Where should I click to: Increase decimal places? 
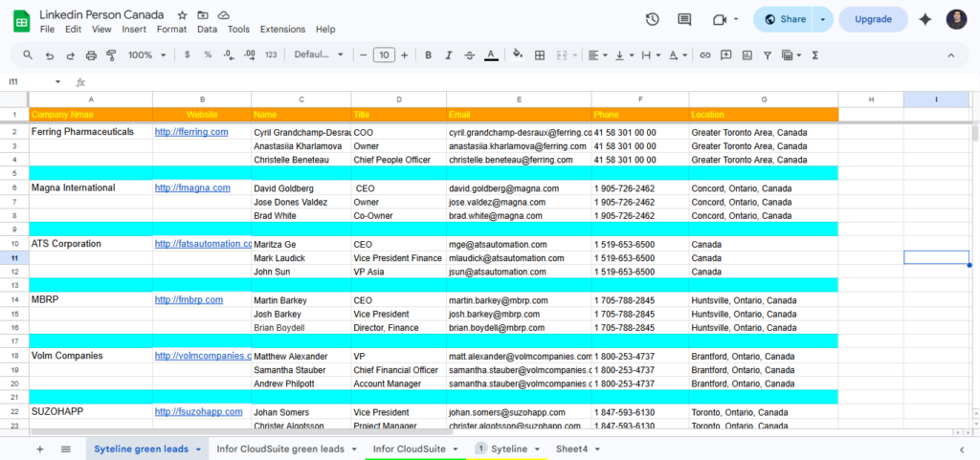[x=250, y=55]
